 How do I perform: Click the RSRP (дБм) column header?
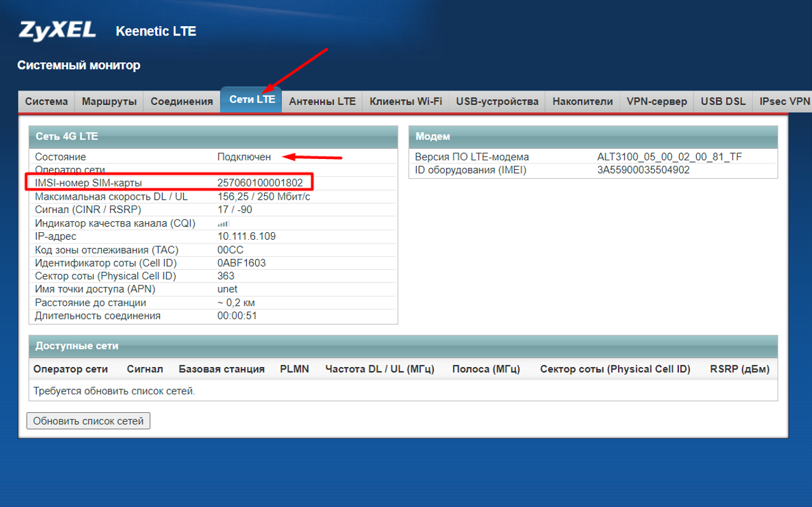coord(740,369)
